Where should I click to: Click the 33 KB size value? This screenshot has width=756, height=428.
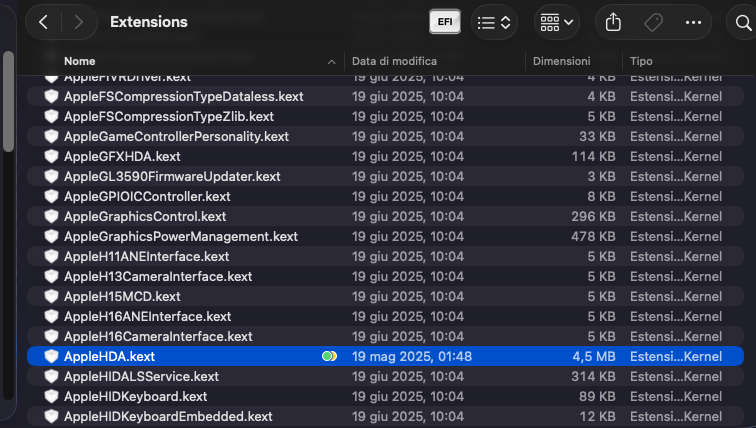coord(597,136)
